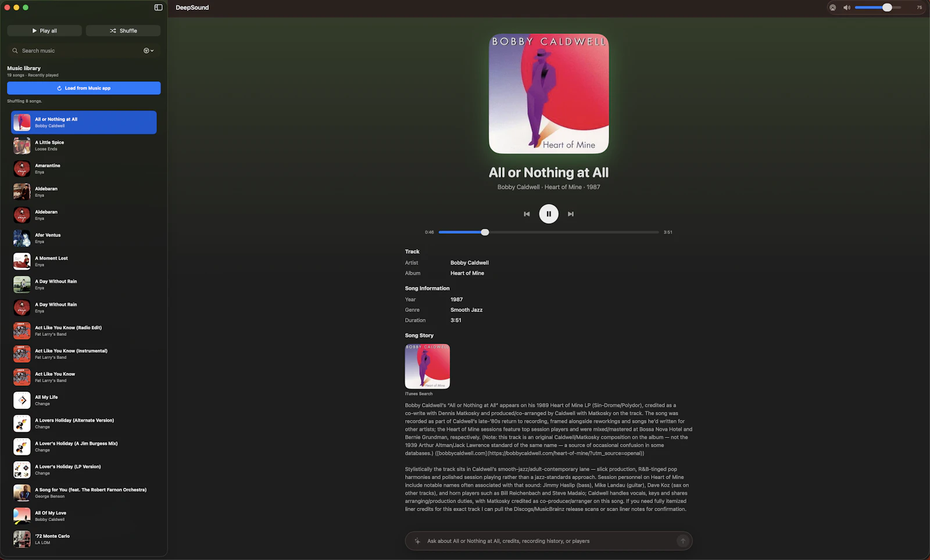Screen dimensions: 930x560
Task: Click the DeepSound window title
Action: click(192, 8)
